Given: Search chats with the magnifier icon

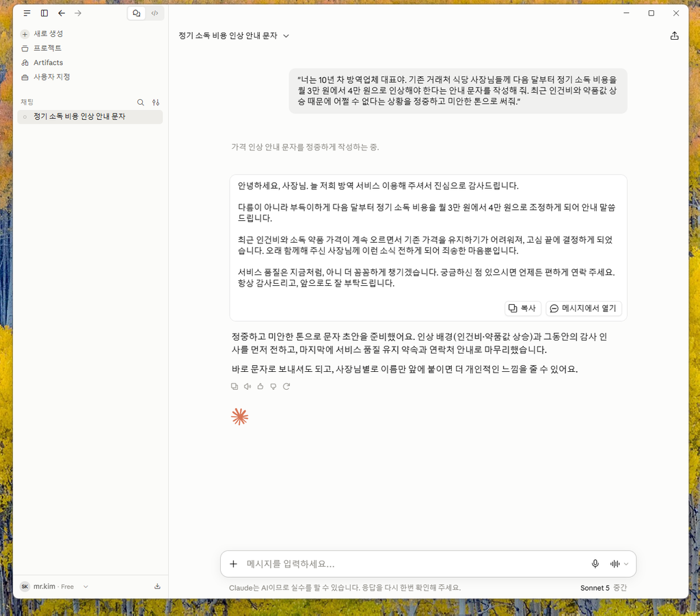Looking at the screenshot, I should point(141,103).
